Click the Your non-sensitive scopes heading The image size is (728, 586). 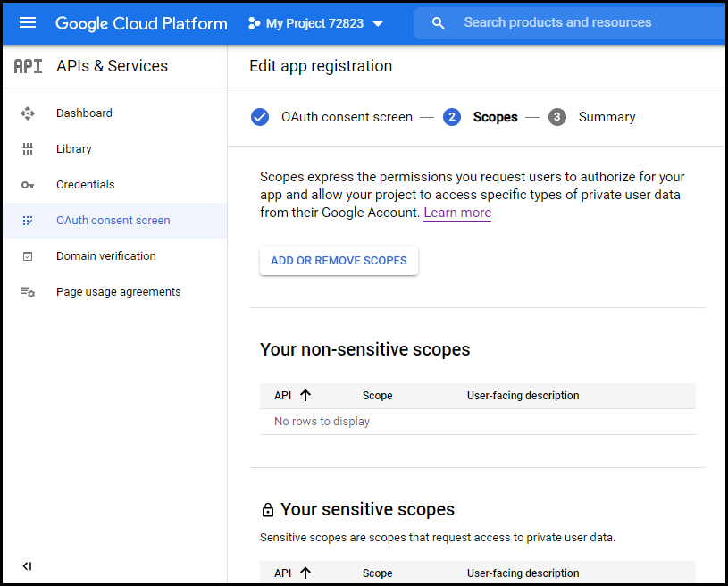365,349
